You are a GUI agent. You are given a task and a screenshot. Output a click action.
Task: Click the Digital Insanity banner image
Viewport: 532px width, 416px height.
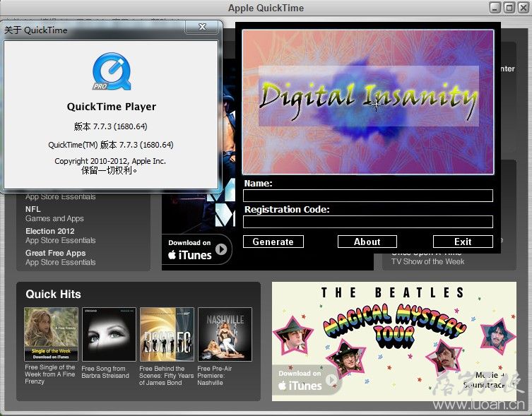point(368,102)
